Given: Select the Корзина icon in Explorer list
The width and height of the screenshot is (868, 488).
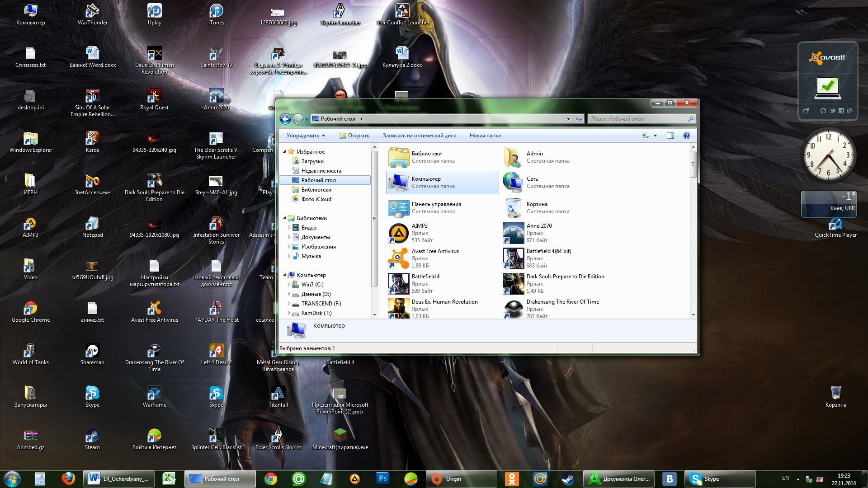Looking at the screenshot, I should tap(513, 208).
